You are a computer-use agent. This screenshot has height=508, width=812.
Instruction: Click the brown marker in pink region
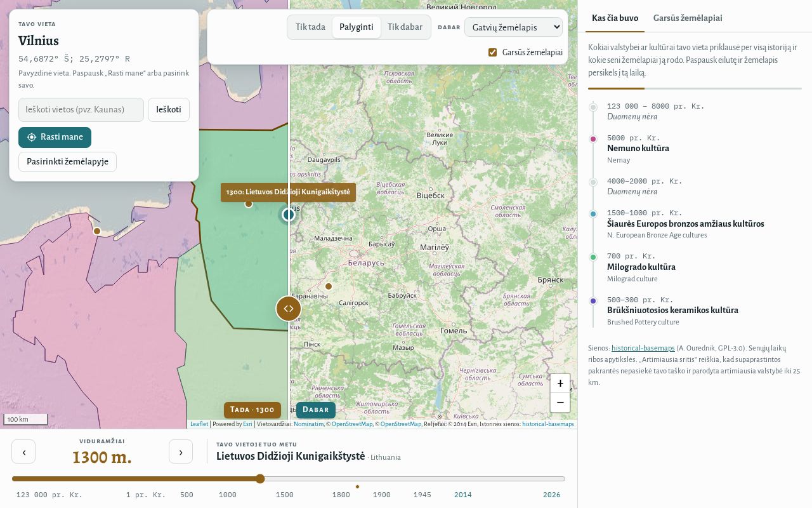click(97, 231)
